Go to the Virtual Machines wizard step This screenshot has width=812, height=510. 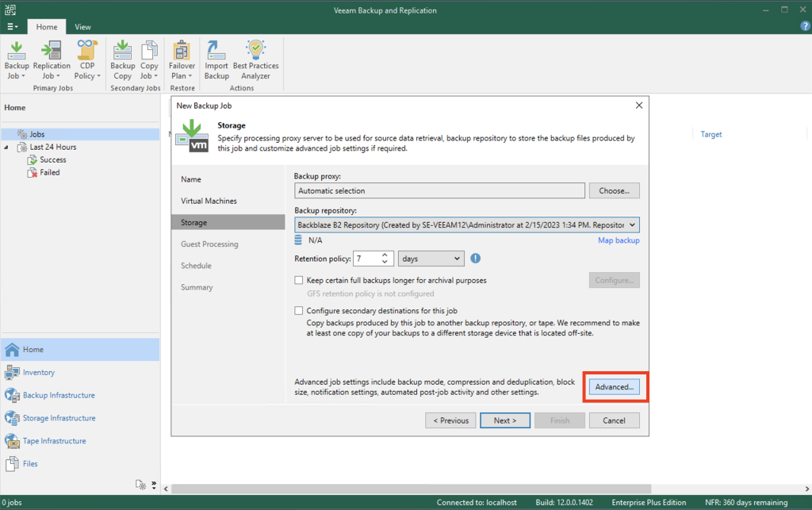point(209,201)
